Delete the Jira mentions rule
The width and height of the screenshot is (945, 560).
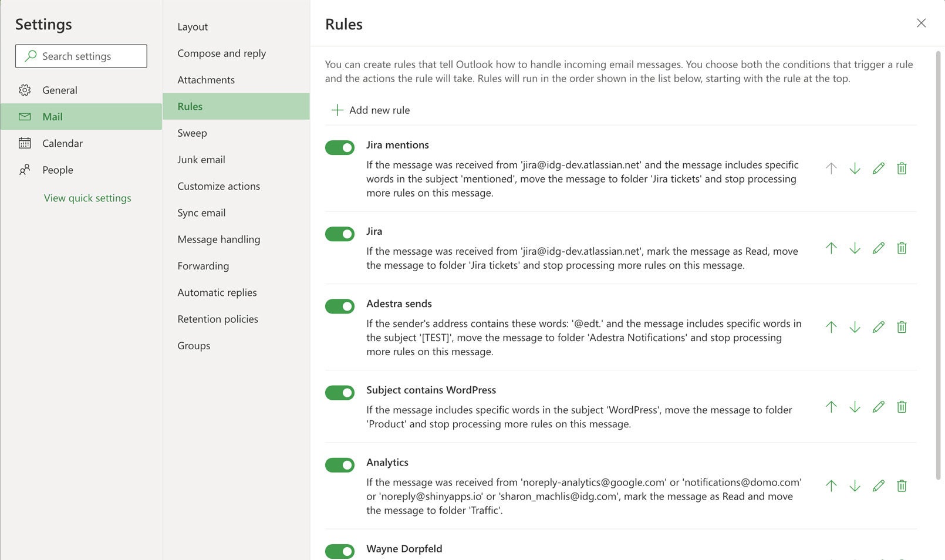pos(902,168)
